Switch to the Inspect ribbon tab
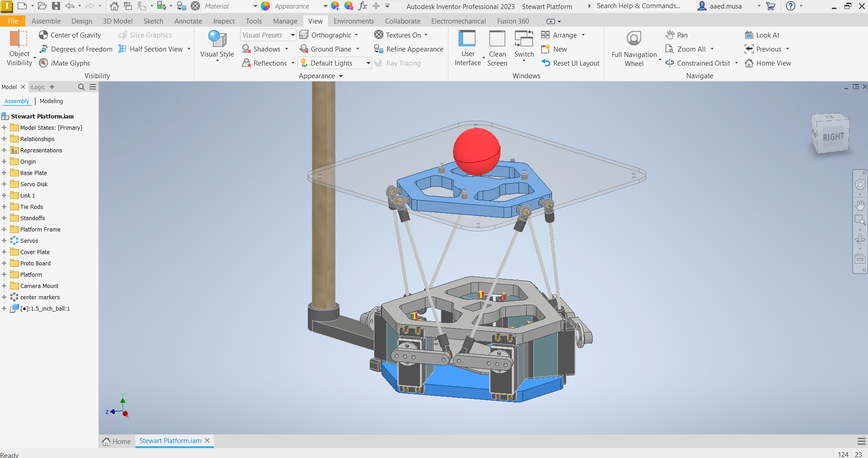Image resolution: width=868 pixels, height=458 pixels. coord(224,21)
